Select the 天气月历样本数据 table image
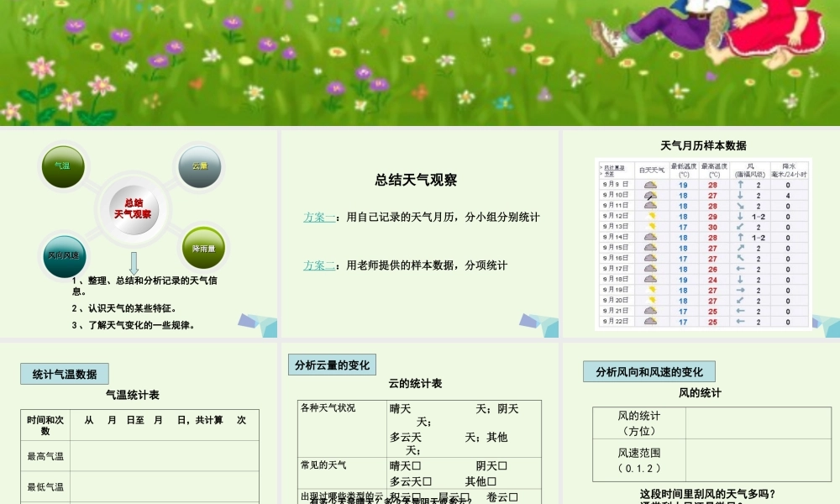Viewport: 840px width, 504px height. point(703,244)
